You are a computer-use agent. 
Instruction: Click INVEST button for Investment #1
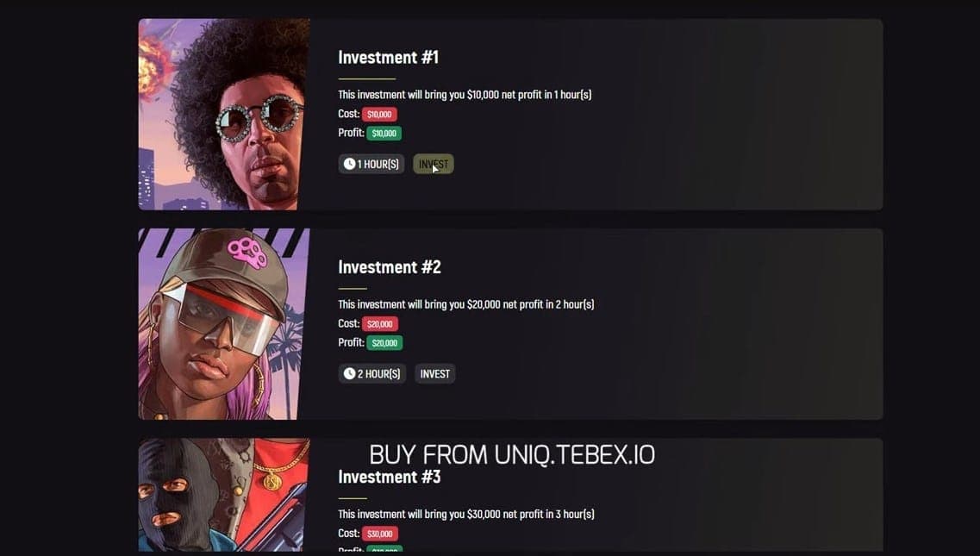coord(434,164)
